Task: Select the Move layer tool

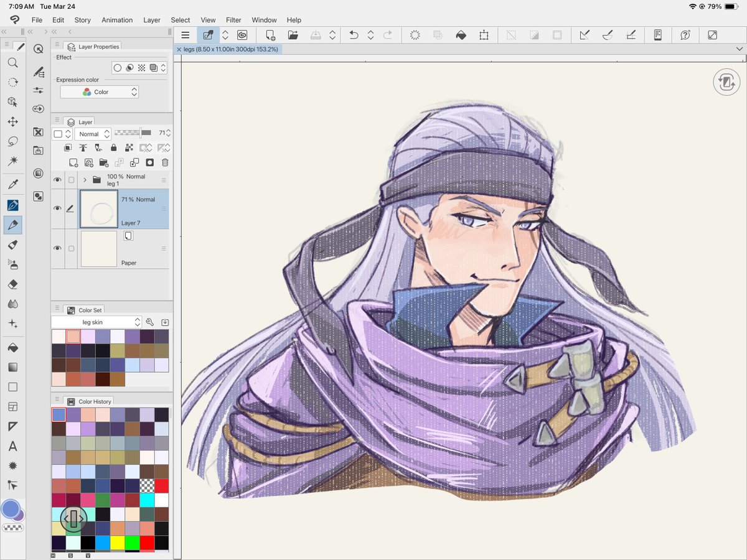Action: (x=12, y=121)
